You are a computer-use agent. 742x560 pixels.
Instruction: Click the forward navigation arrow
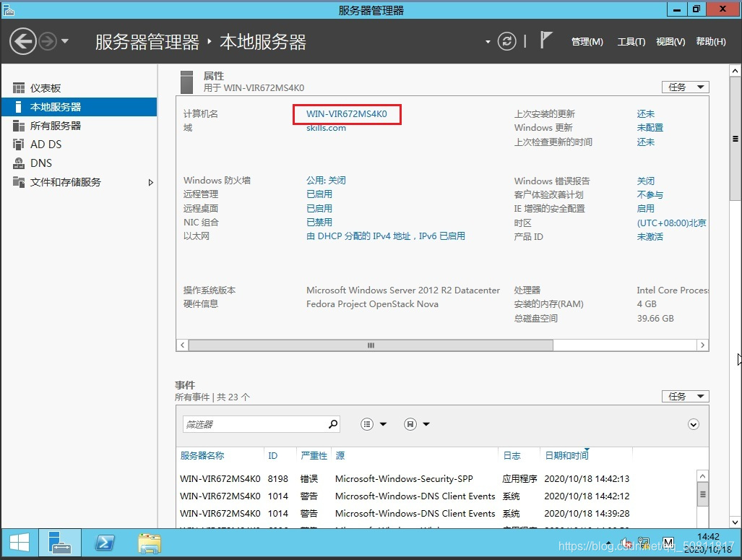(47, 42)
